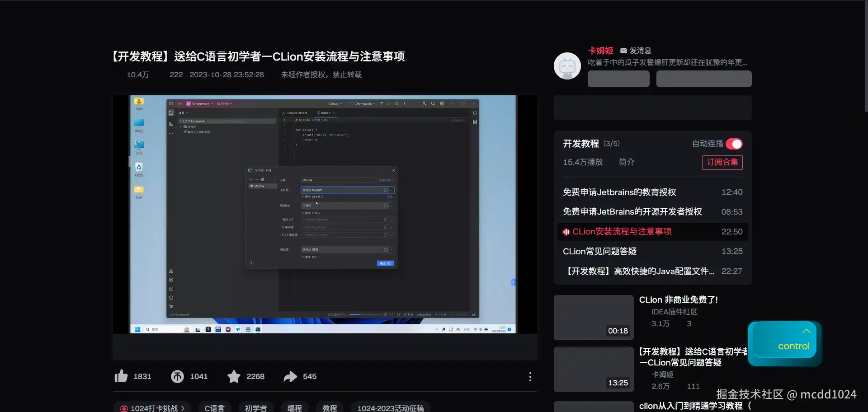Share the video using the arrow icon
This screenshot has width=868, height=412.
[290, 376]
